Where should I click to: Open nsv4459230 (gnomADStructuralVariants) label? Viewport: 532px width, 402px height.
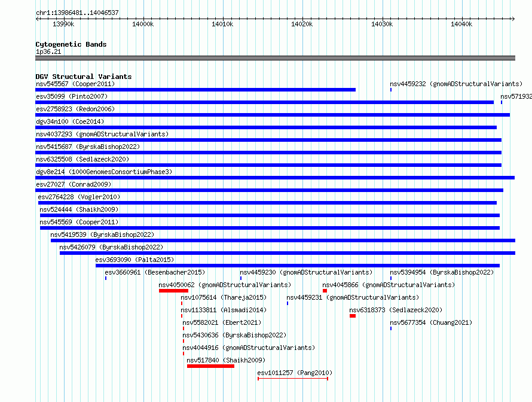click(x=306, y=272)
